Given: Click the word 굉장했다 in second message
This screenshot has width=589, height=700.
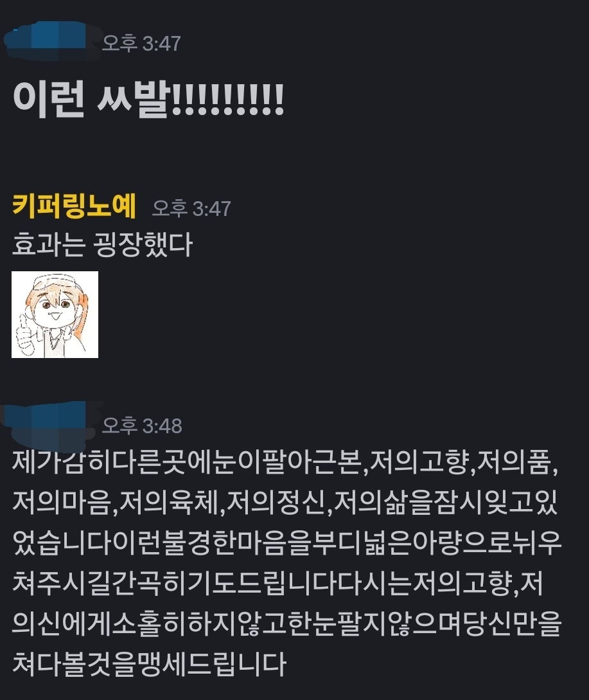Looking at the screenshot, I should point(143,245).
